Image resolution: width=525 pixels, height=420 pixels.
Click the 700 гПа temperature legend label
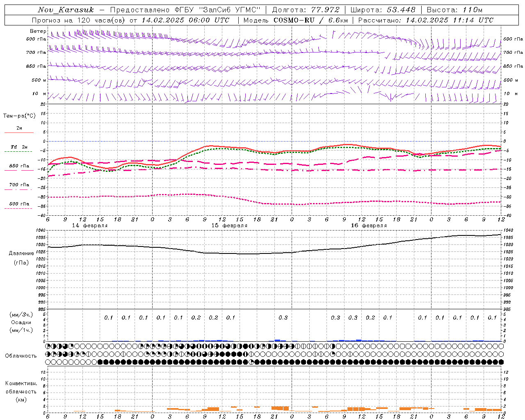point(19,185)
